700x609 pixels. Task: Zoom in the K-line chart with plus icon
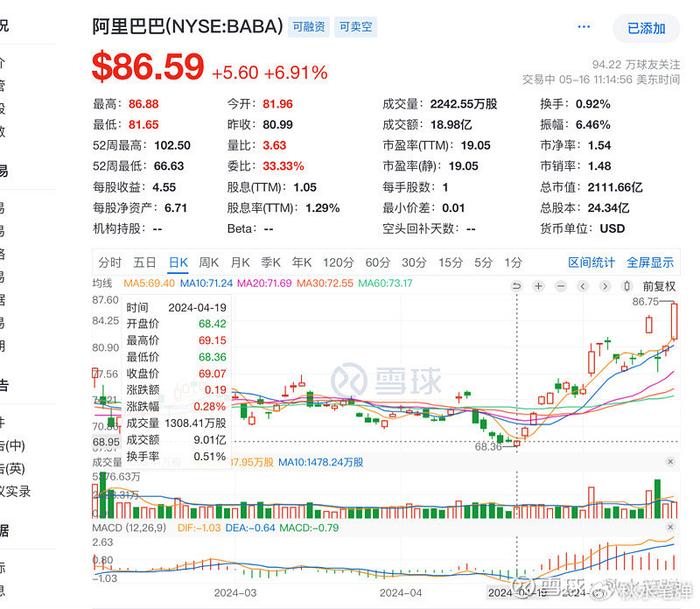tap(539, 286)
